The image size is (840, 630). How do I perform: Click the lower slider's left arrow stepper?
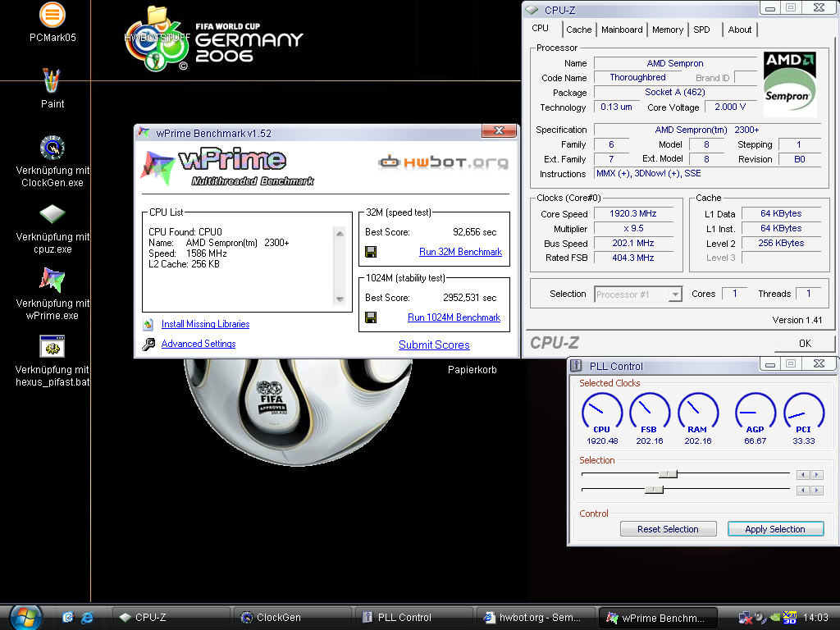(802, 491)
